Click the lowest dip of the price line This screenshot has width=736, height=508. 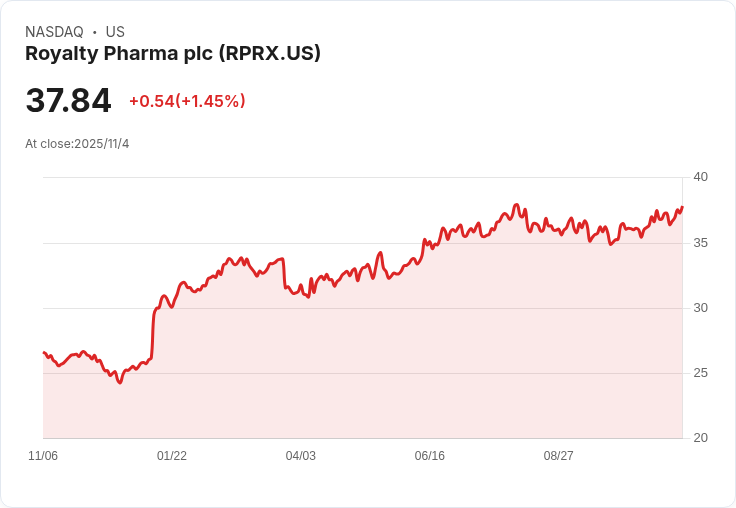pyautogui.click(x=120, y=382)
